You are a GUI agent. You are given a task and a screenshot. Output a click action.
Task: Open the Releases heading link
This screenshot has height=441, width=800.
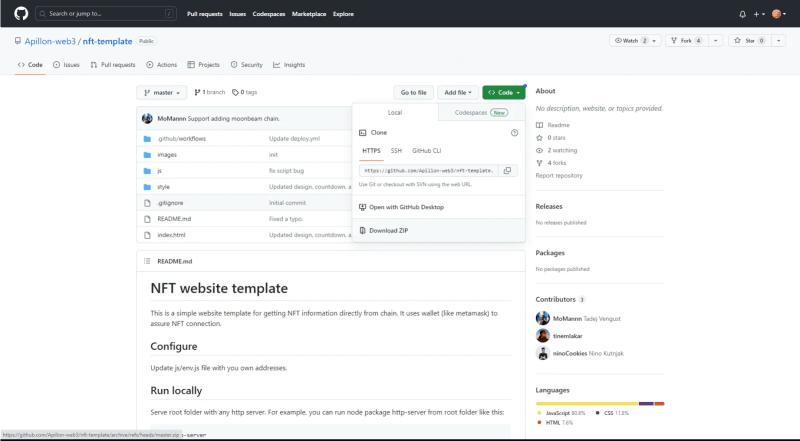(x=549, y=207)
